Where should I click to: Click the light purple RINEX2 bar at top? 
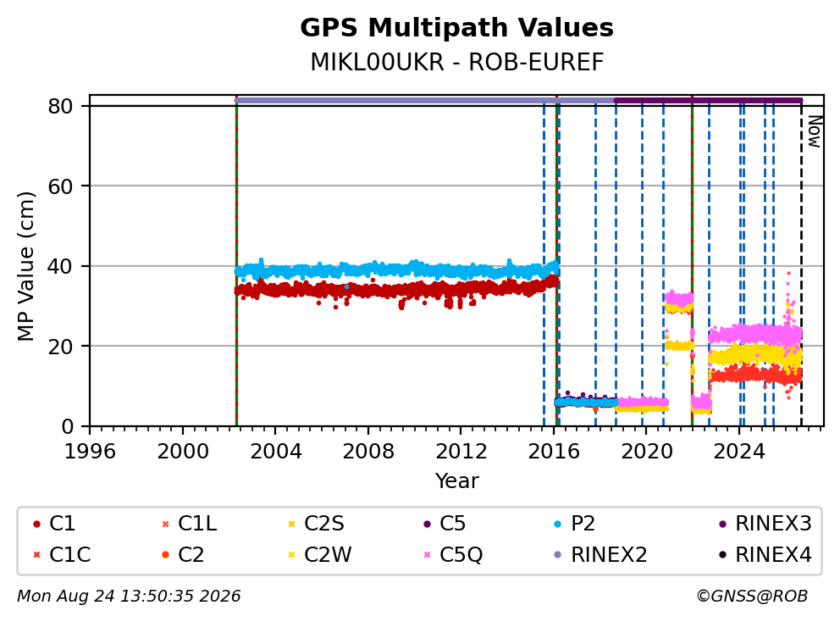pyautogui.click(x=425, y=100)
